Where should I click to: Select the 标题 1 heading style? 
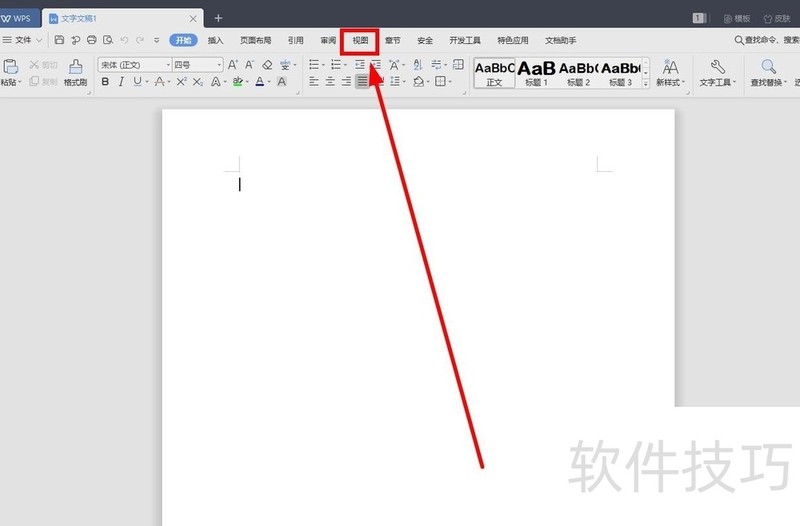(x=536, y=73)
